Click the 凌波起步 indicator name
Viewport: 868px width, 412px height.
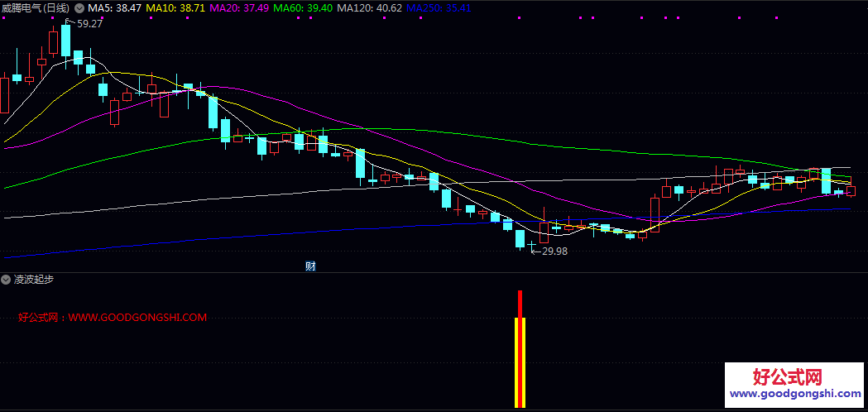click(x=34, y=280)
